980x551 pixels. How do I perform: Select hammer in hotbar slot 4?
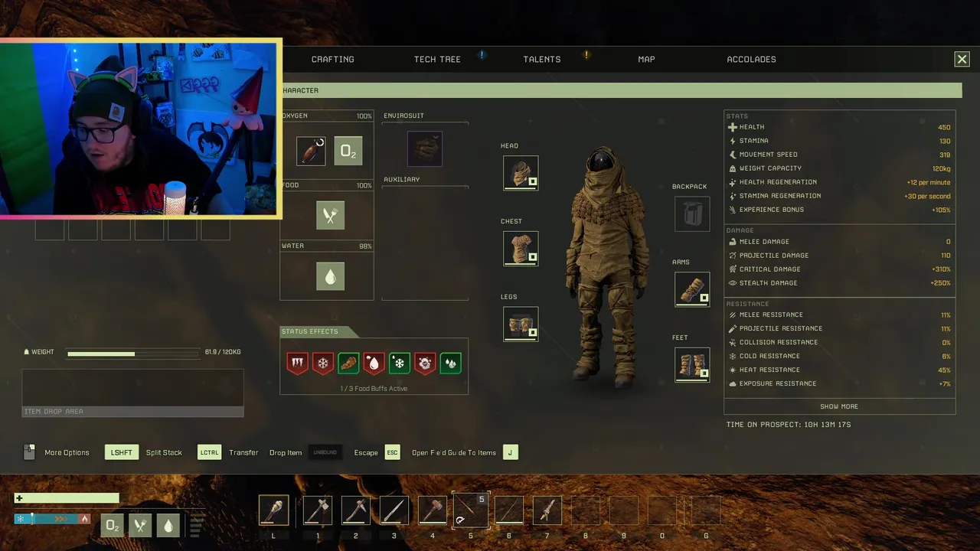point(433,510)
